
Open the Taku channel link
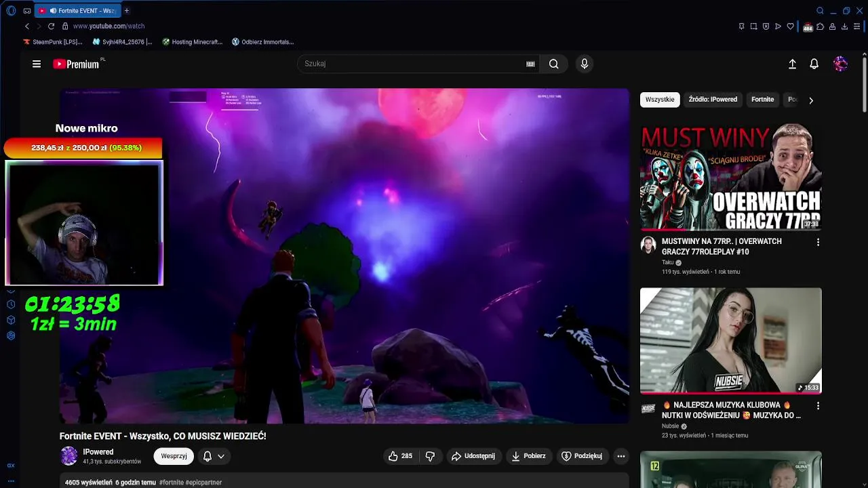pos(668,262)
